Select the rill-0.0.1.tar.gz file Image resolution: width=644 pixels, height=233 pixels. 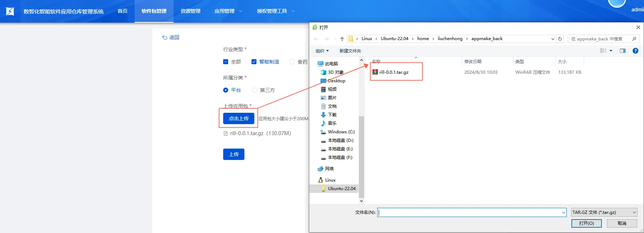[390, 72]
